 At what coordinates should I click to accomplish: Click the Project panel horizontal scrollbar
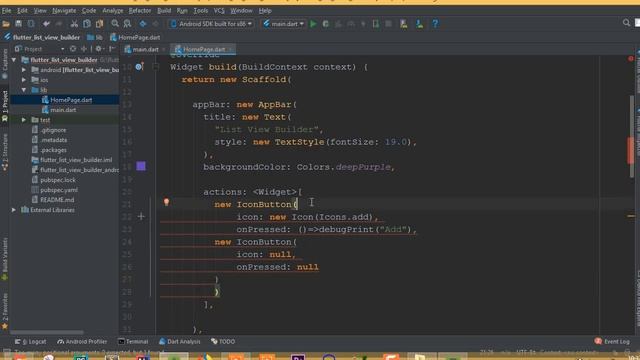click(47, 333)
